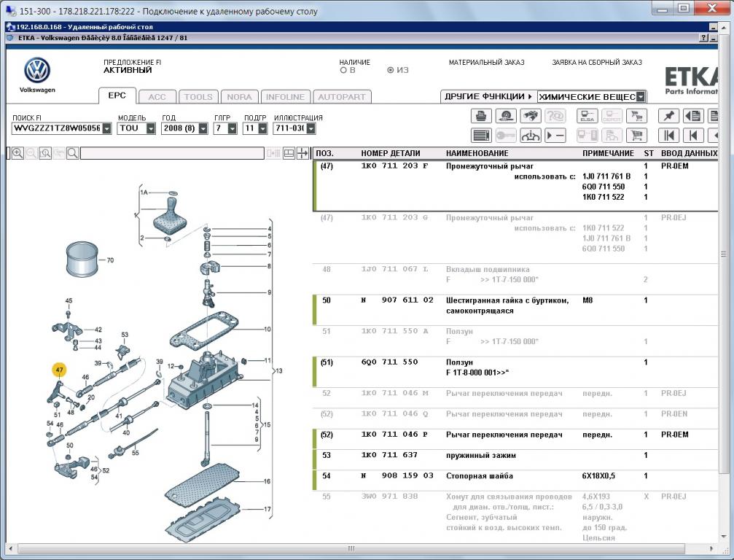This screenshot has height=560, width=734.
Task: Open the МОДЕЛЬ dropdown
Action: coord(151,128)
